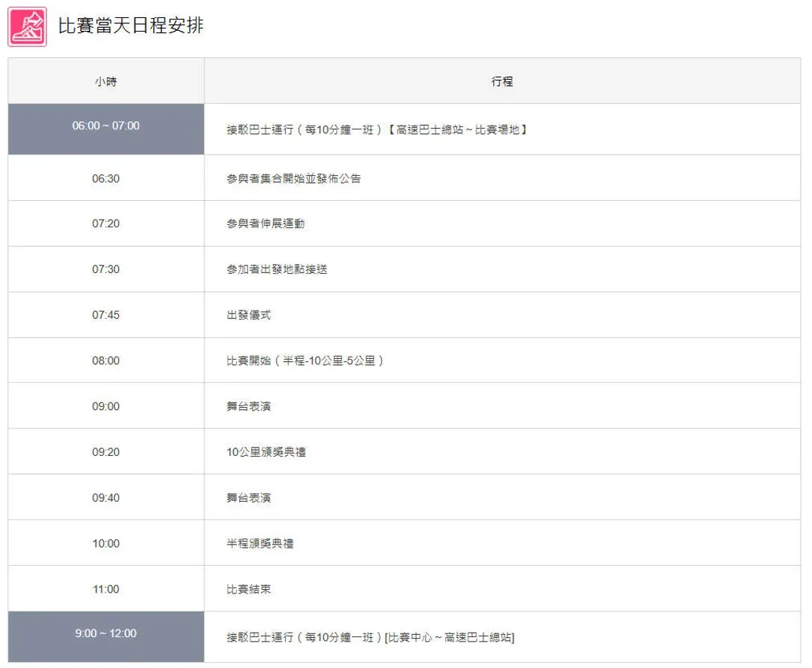Select 比賽開始（半程-10公里-5公里）text
The width and height of the screenshot is (812, 668).
304,361
